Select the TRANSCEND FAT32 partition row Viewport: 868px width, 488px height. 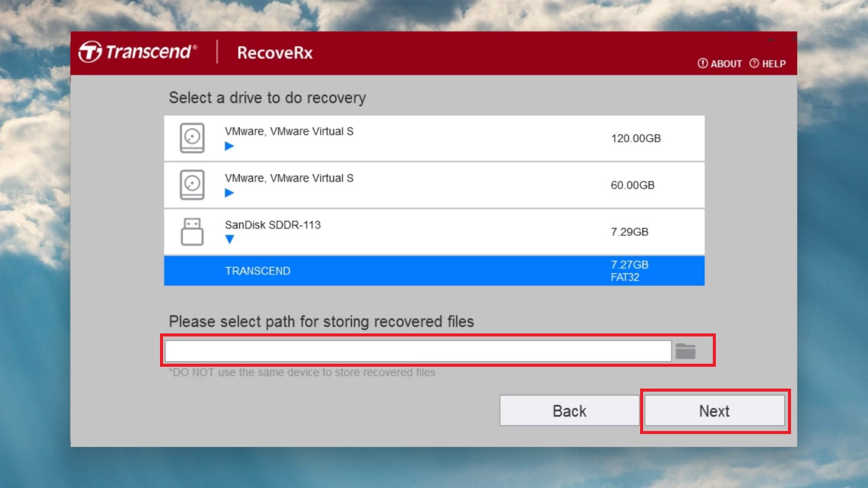click(x=434, y=270)
